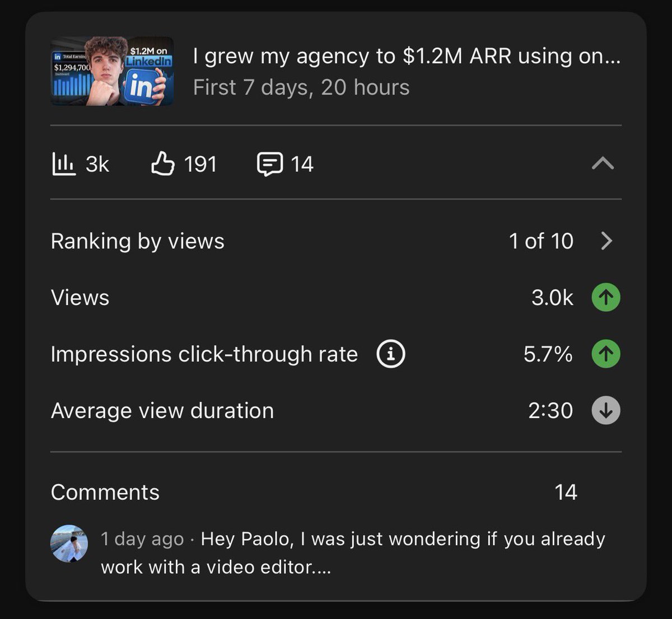Open video titled 'I grew my agency to $1.2M ARR'

pyautogui.click(x=407, y=57)
